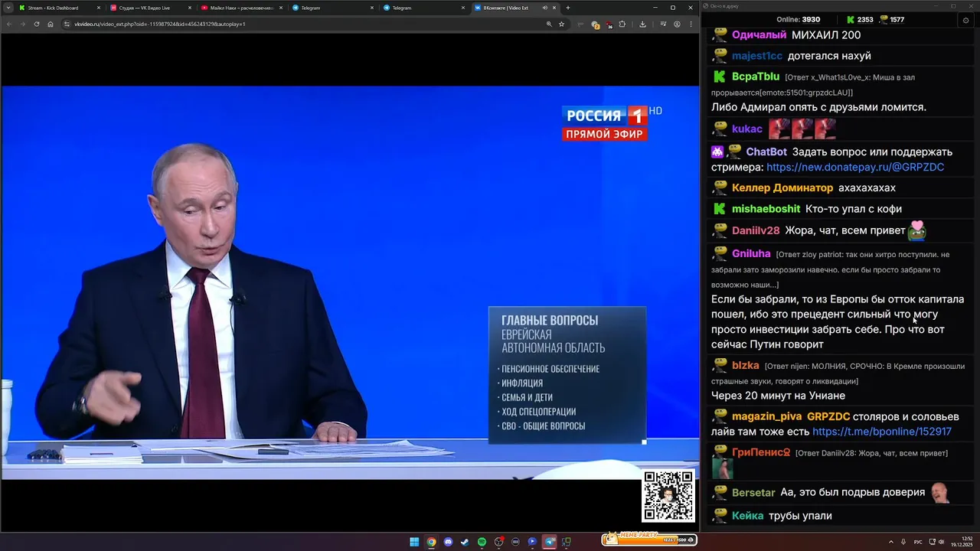Open Spotify from the taskbar
Viewport: 980px width, 551px height.
click(x=482, y=542)
